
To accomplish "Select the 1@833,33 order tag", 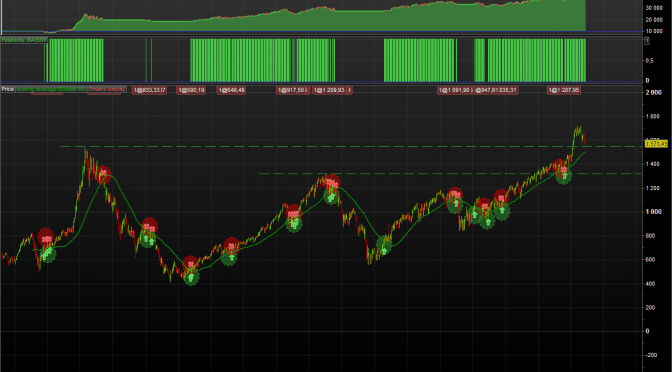I will pyautogui.click(x=150, y=90).
